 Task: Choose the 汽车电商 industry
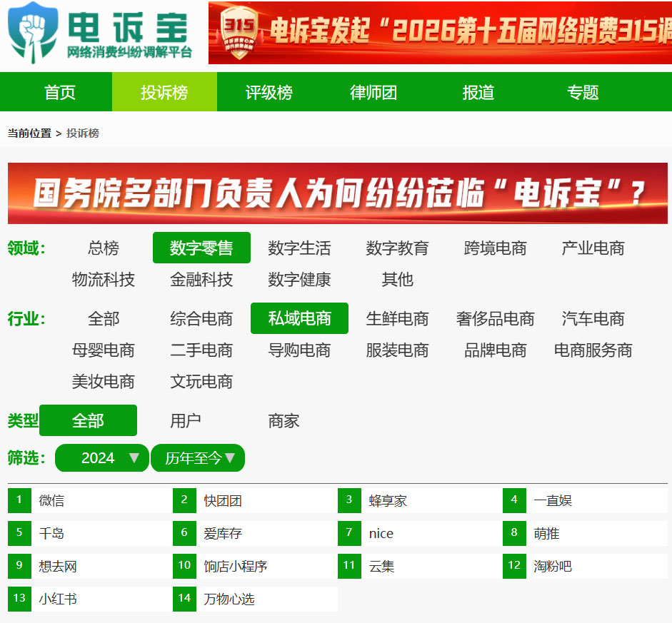click(x=593, y=318)
